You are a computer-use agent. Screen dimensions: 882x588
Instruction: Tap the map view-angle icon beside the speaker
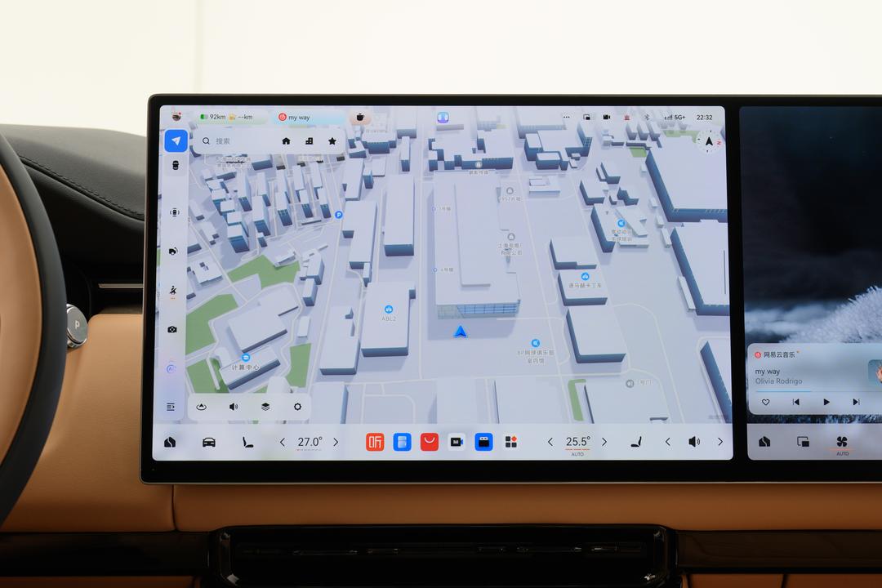pyautogui.click(x=202, y=406)
